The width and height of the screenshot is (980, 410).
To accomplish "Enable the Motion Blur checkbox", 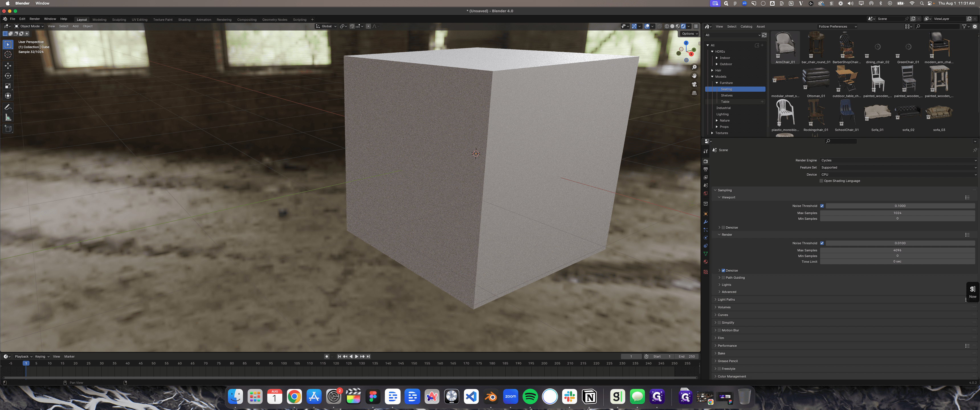I will [719, 330].
